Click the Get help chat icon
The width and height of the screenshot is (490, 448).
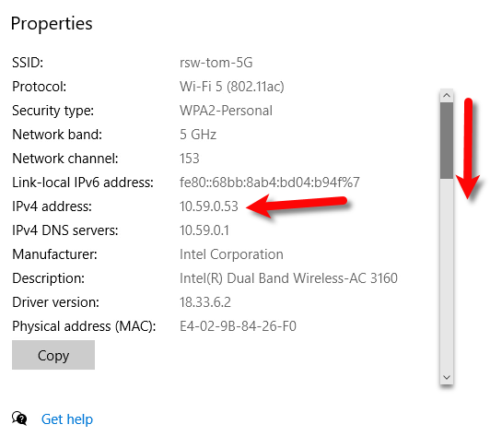coord(19,419)
